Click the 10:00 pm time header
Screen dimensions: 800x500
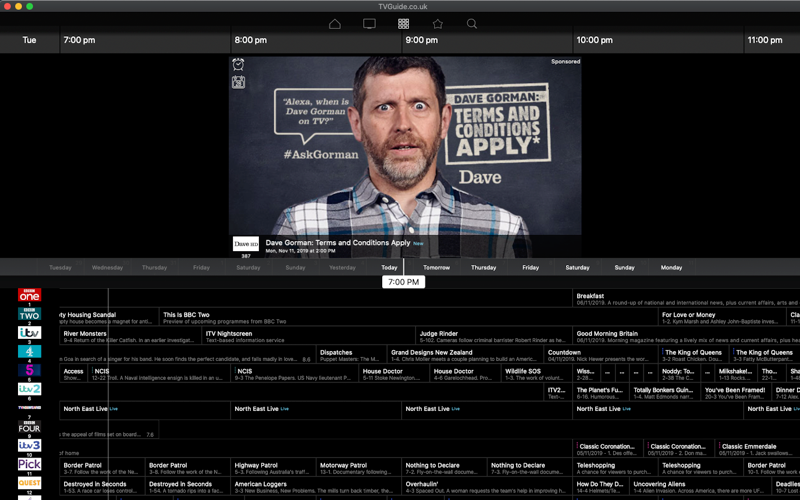[x=594, y=40]
